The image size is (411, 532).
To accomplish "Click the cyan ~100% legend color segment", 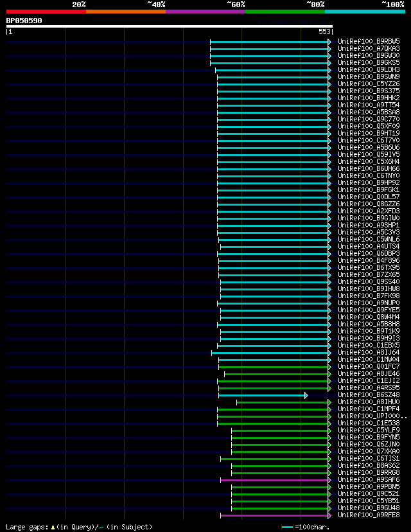I will (365, 12).
